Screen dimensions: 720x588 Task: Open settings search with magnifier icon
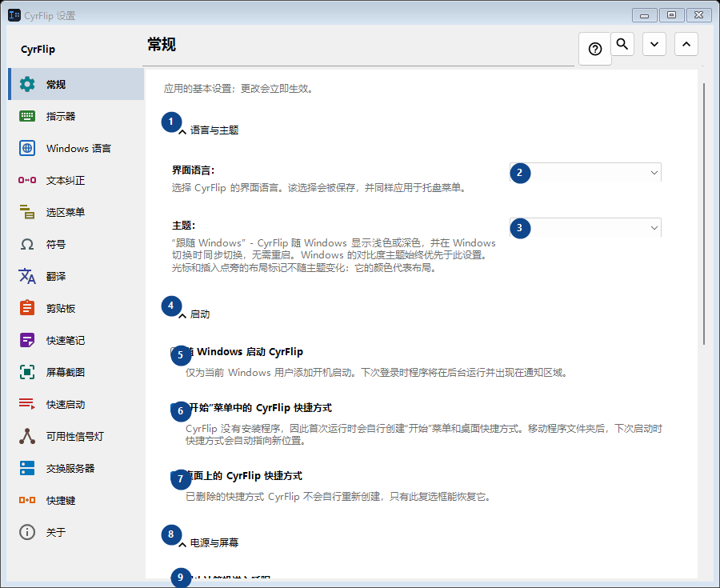622,44
